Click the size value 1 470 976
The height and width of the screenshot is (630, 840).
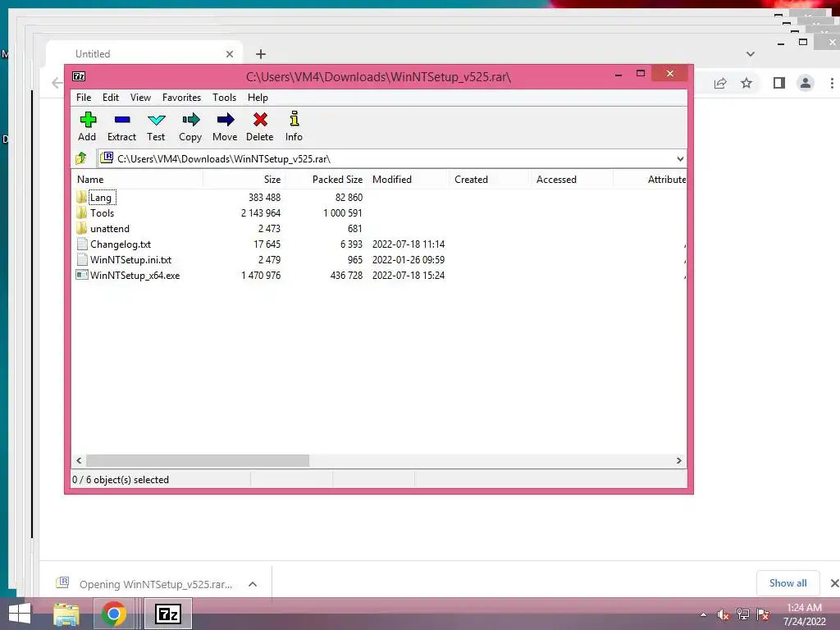coord(261,276)
